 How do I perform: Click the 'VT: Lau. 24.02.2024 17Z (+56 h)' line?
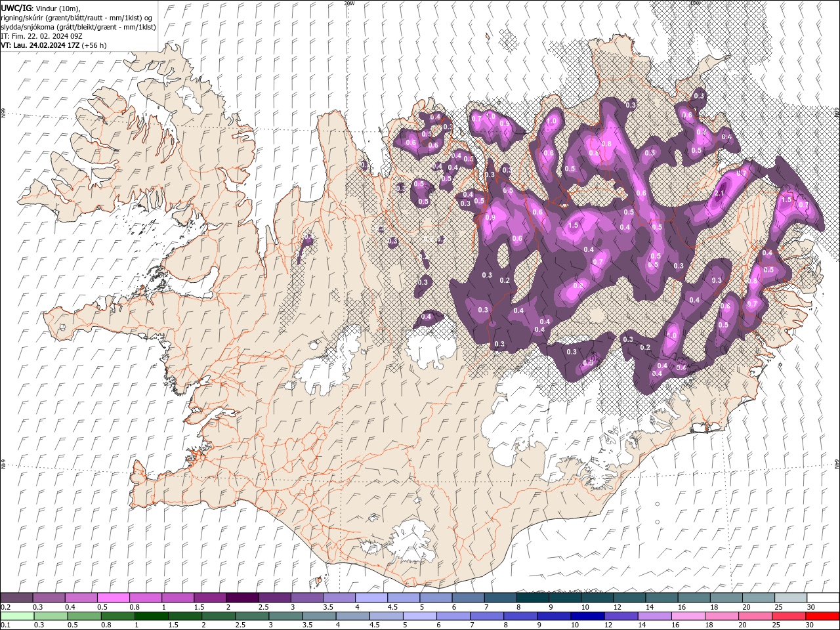click(x=54, y=45)
